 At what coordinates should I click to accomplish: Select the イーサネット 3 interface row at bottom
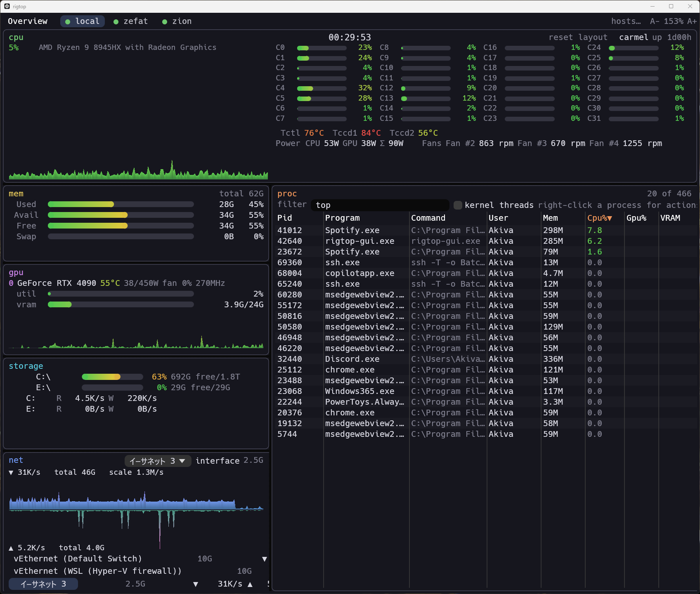(43, 584)
